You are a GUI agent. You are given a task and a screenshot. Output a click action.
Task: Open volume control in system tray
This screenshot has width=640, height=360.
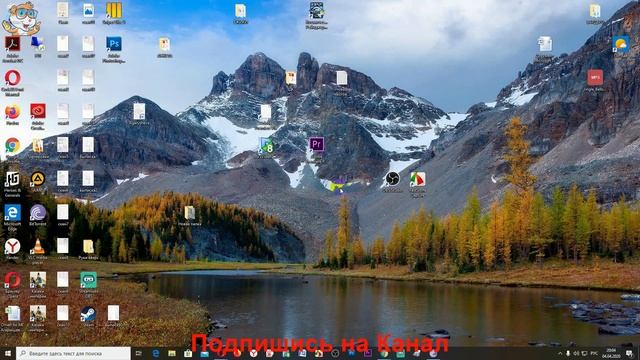[576, 353]
